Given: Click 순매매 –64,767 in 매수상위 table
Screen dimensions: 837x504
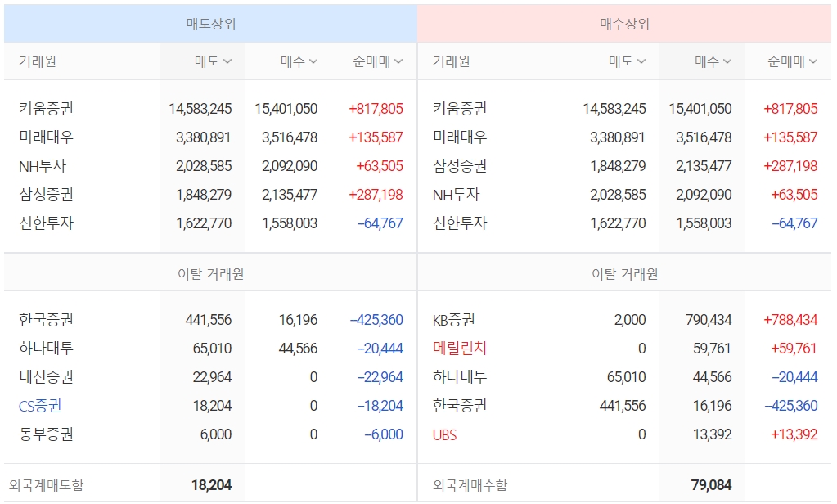Looking at the screenshot, I should click(794, 223).
